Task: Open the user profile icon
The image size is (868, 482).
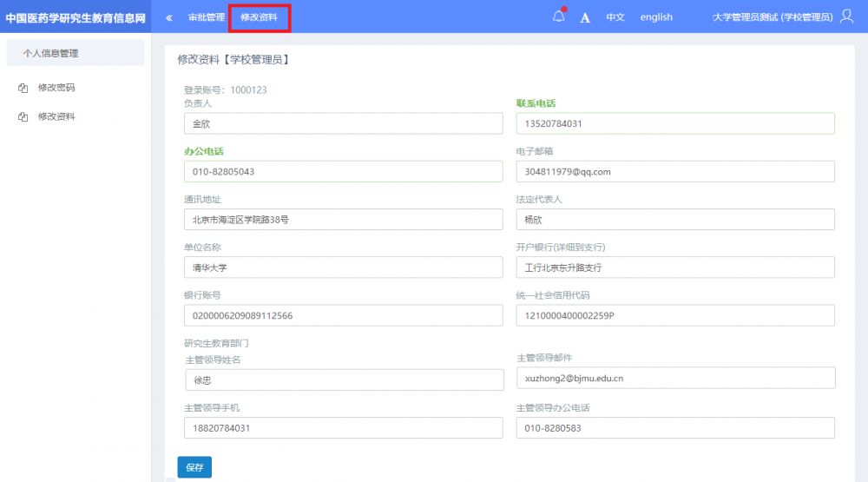Action: click(x=847, y=17)
